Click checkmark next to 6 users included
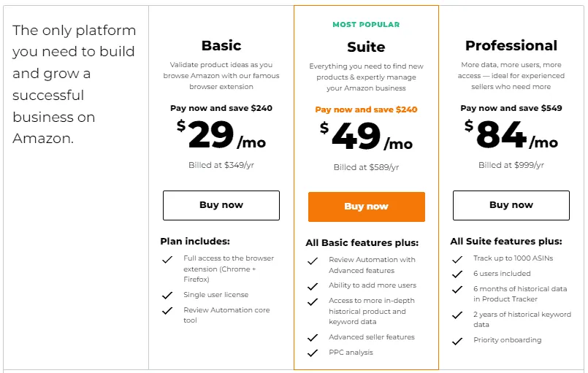This screenshot has height=373, width=588. click(457, 274)
